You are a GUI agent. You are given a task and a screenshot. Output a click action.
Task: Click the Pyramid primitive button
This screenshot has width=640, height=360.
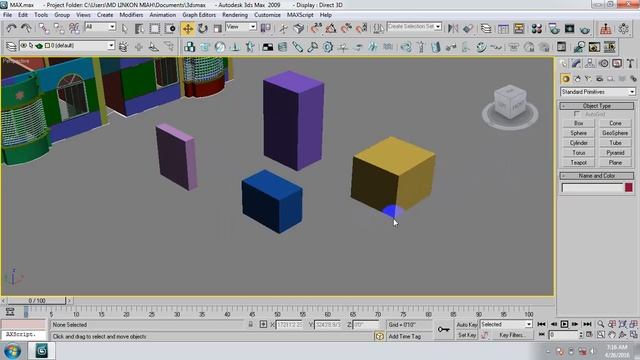(x=615, y=152)
